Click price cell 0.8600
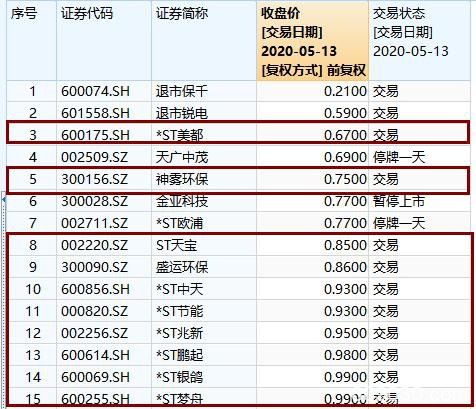The height and width of the screenshot is (409, 476). [345, 267]
